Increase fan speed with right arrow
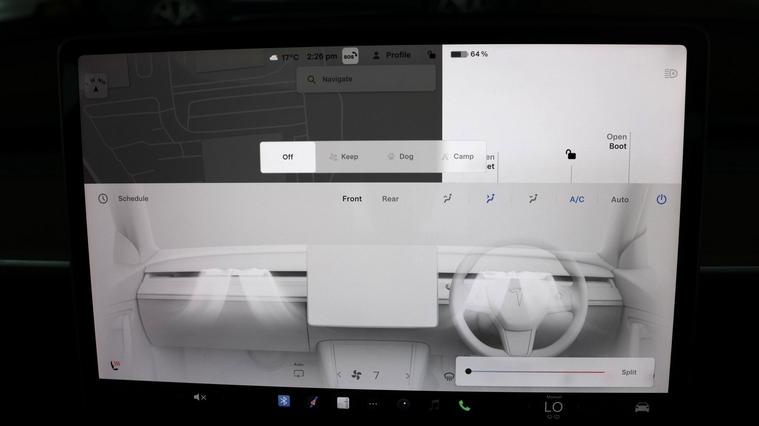The image size is (759, 426). 412,376
